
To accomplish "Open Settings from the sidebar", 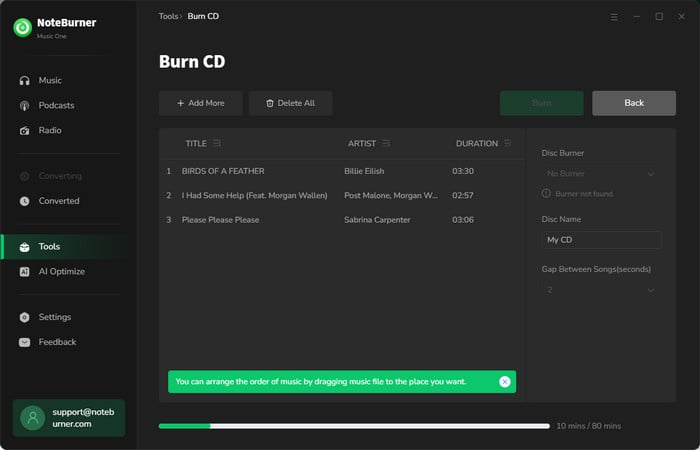I will click(54, 317).
